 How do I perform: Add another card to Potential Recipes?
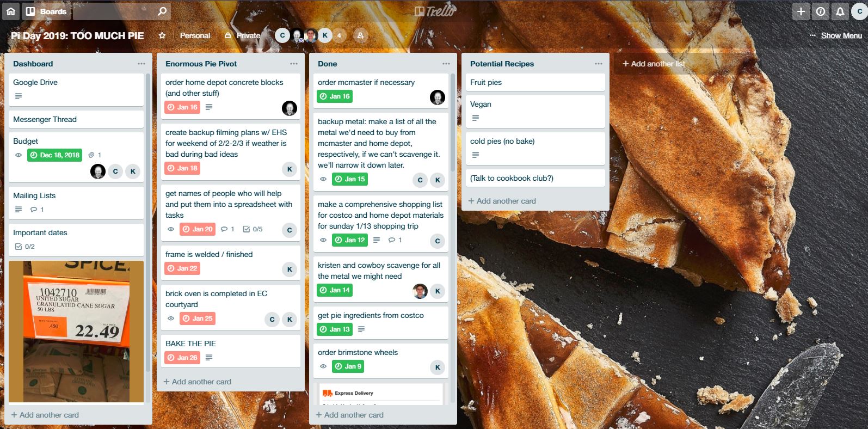point(502,201)
